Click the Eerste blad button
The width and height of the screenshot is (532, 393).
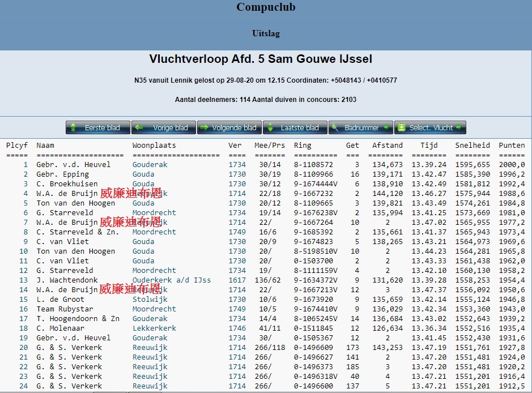[x=97, y=127]
